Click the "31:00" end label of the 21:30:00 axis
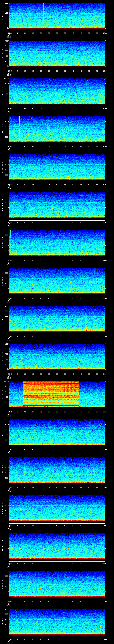 click(105, 639)
